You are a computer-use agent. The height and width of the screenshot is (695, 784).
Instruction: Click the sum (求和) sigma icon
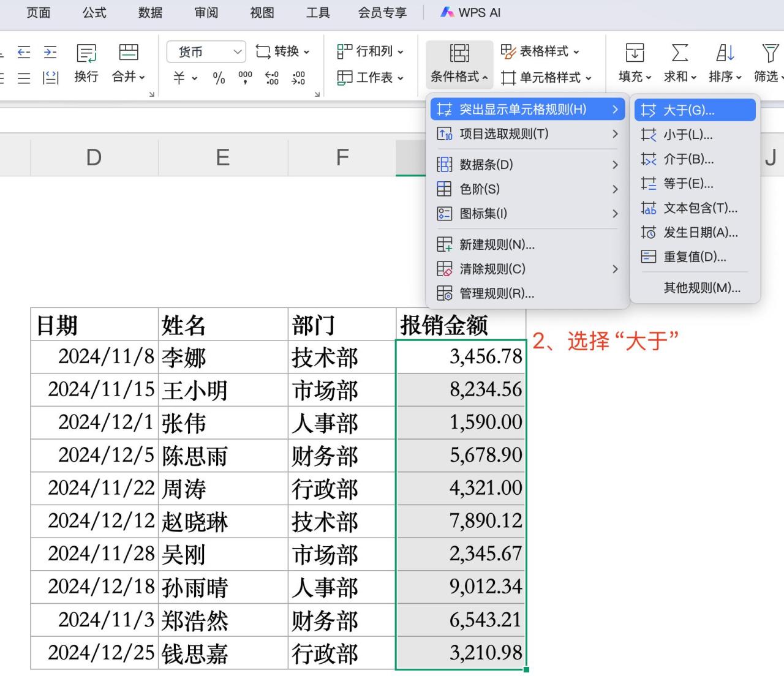680,53
